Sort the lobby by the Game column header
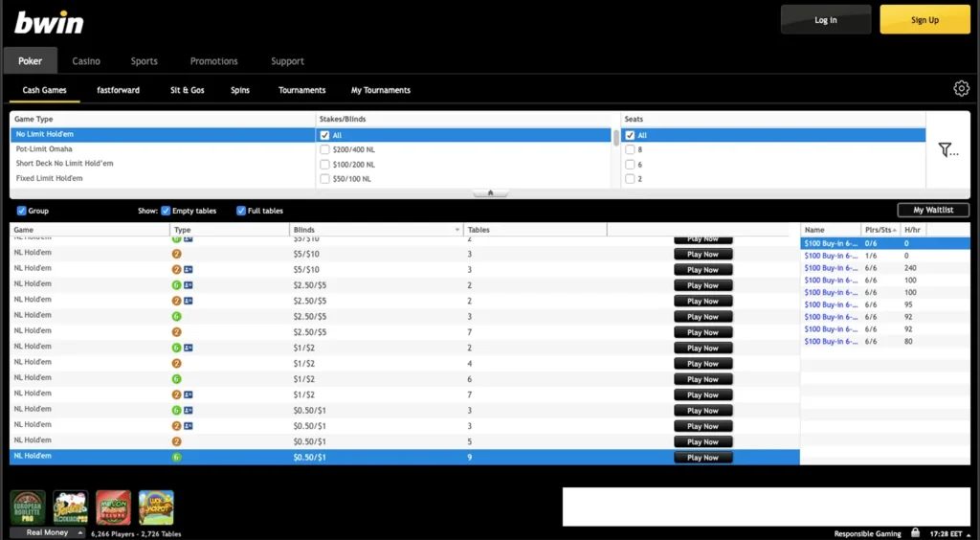 click(x=90, y=230)
